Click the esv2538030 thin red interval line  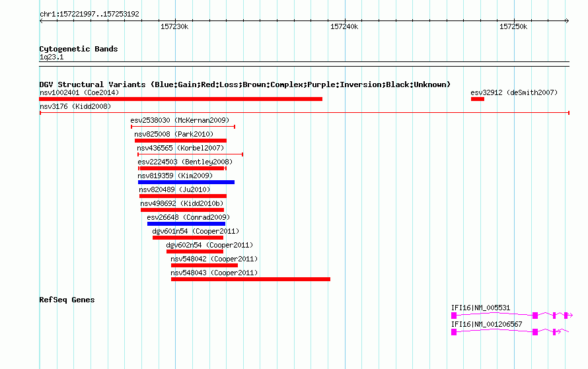(183, 127)
